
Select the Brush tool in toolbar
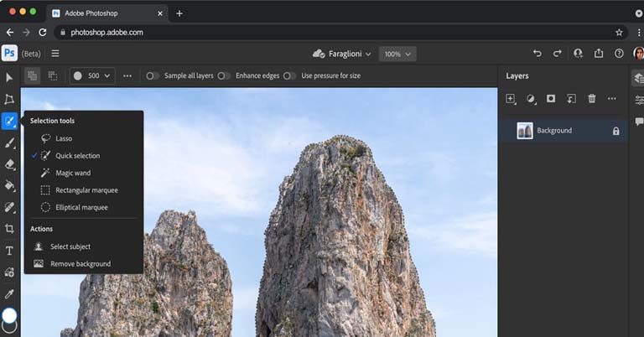tap(9, 143)
